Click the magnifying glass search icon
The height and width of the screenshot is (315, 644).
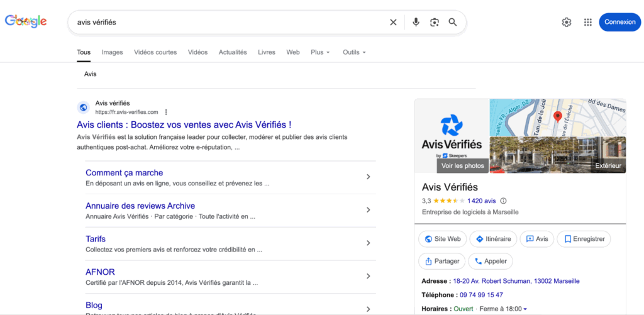[x=453, y=22]
